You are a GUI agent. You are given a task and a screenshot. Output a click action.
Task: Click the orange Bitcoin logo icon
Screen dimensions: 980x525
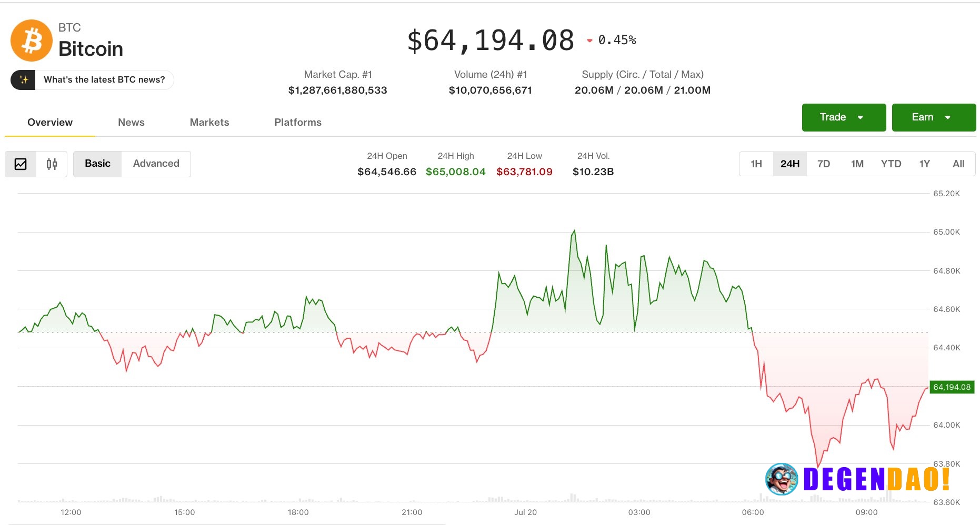click(x=32, y=41)
